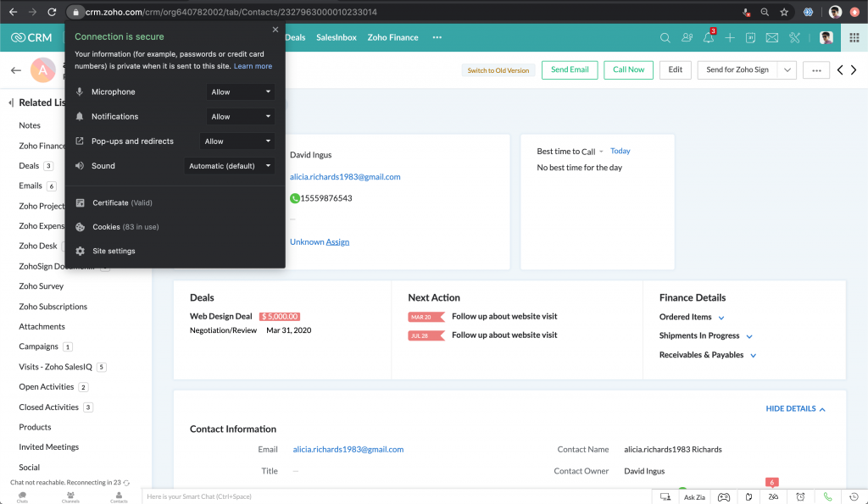Click the Send Email button
The height and width of the screenshot is (504, 868).
(x=570, y=70)
